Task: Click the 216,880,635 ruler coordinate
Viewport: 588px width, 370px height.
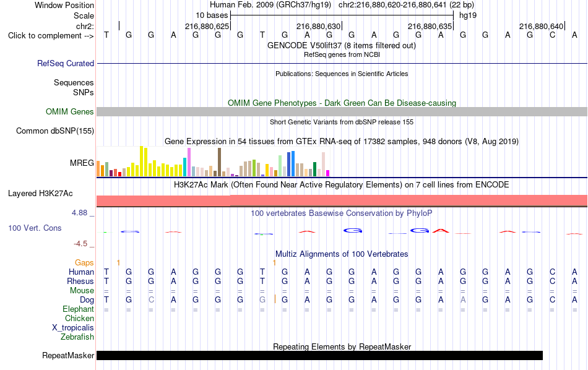Action: (430, 26)
